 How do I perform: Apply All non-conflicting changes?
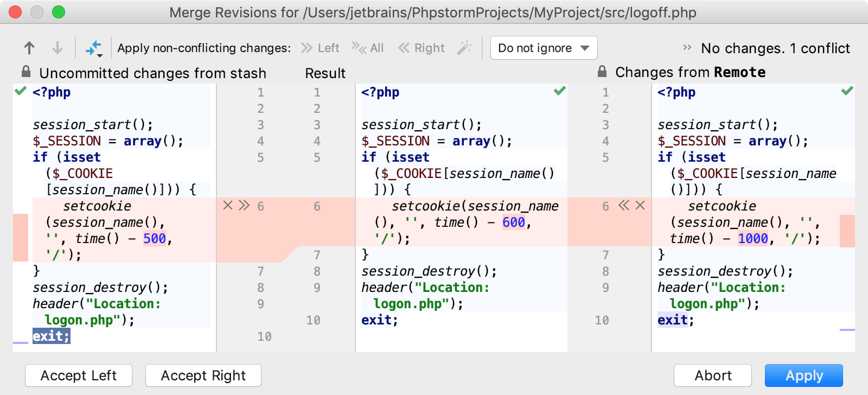(367, 48)
